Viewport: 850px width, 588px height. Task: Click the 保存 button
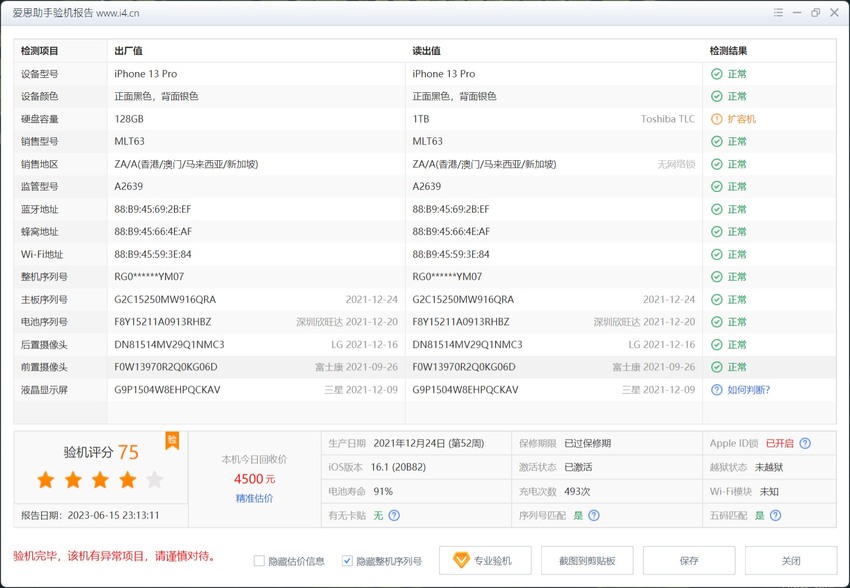689,560
